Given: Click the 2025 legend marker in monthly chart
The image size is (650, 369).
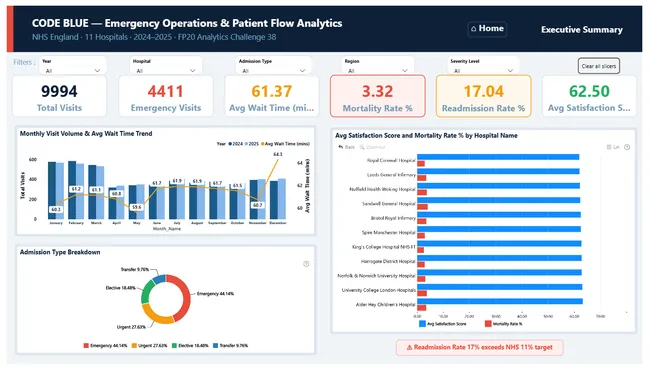Looking at the screenshot, I should [x=246, y=144].
